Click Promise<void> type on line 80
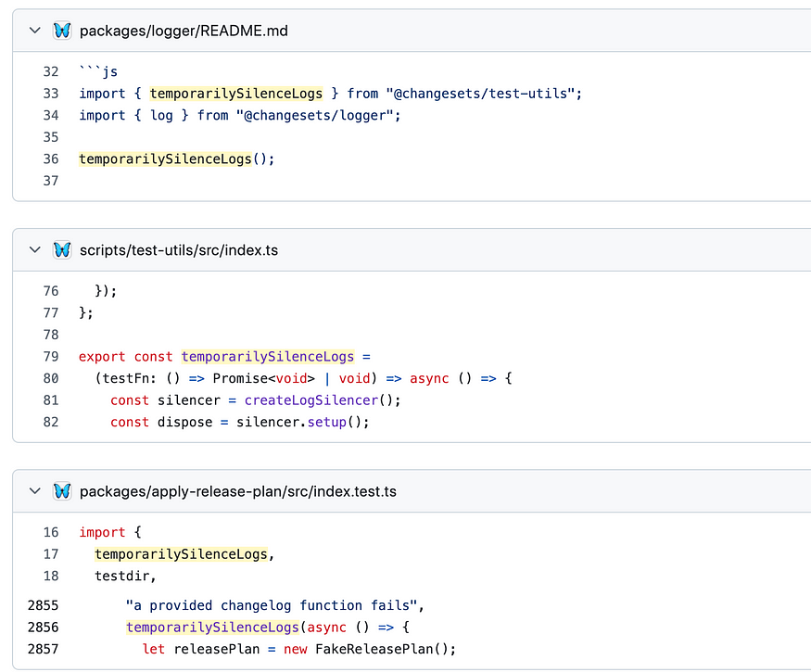 pyautogui.click(x=264, y=378)
